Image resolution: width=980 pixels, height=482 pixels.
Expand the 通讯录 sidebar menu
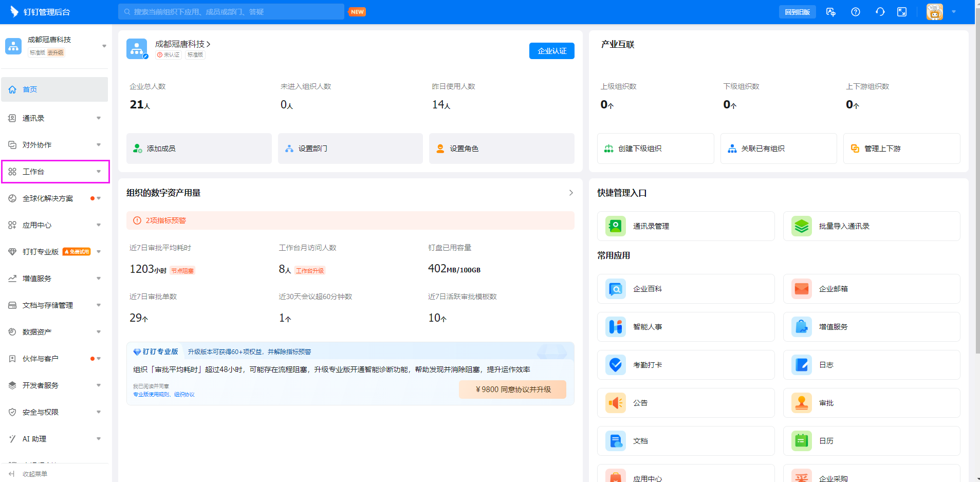pyautogui.click(x=99, y=118)
